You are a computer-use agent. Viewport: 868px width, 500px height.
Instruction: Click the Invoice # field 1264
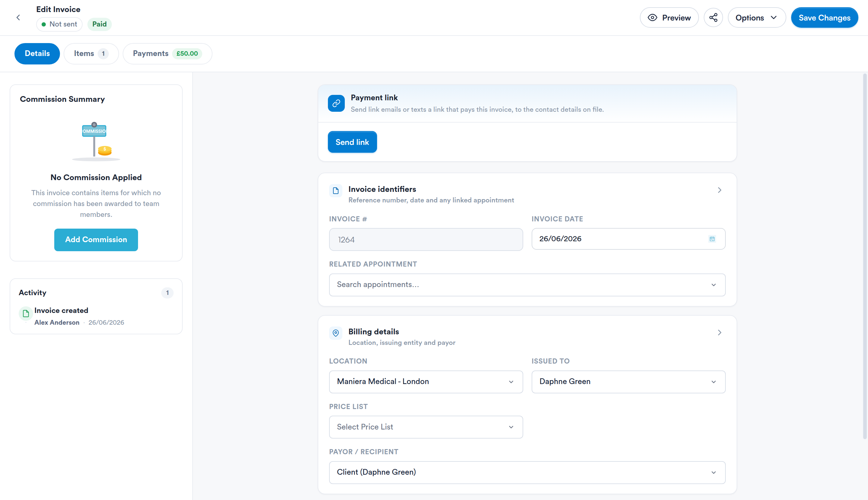point(426,240)
